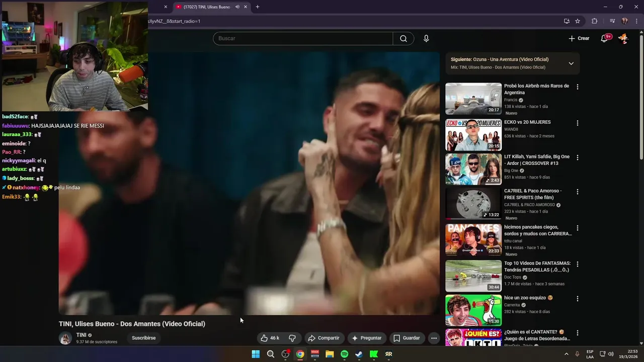This screenshot has height=362, width=644.
Task: Open the Chrome profile avatar
Action: pos(625,21)
